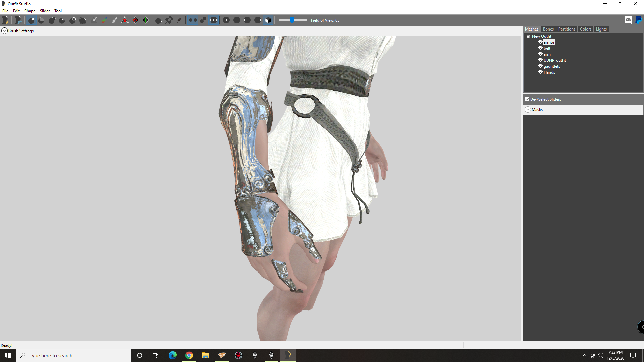Activate the Vertex edit pencil tool

[x=179, y=20]
